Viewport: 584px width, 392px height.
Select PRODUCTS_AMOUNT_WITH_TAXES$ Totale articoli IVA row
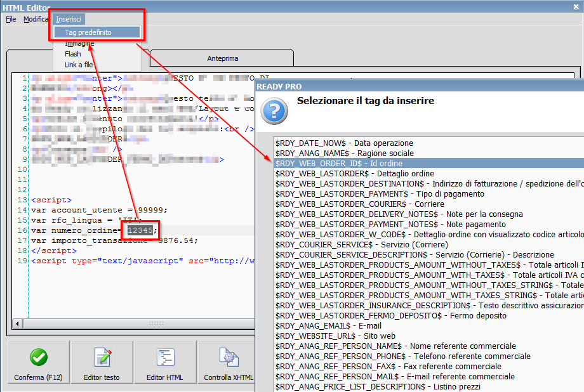[x=429, y=275]
